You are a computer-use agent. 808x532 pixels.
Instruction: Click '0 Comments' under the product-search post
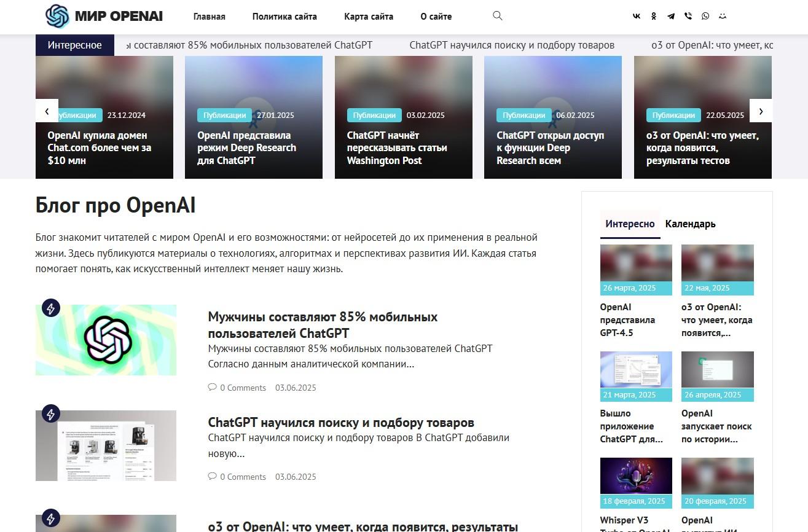[243, 477]
